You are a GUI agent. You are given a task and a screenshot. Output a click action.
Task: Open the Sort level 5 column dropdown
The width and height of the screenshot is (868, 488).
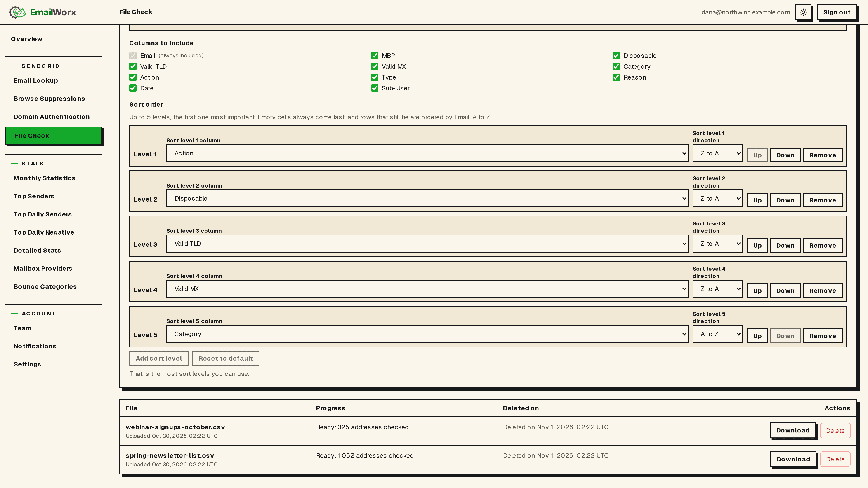click(x=427, y=334)
